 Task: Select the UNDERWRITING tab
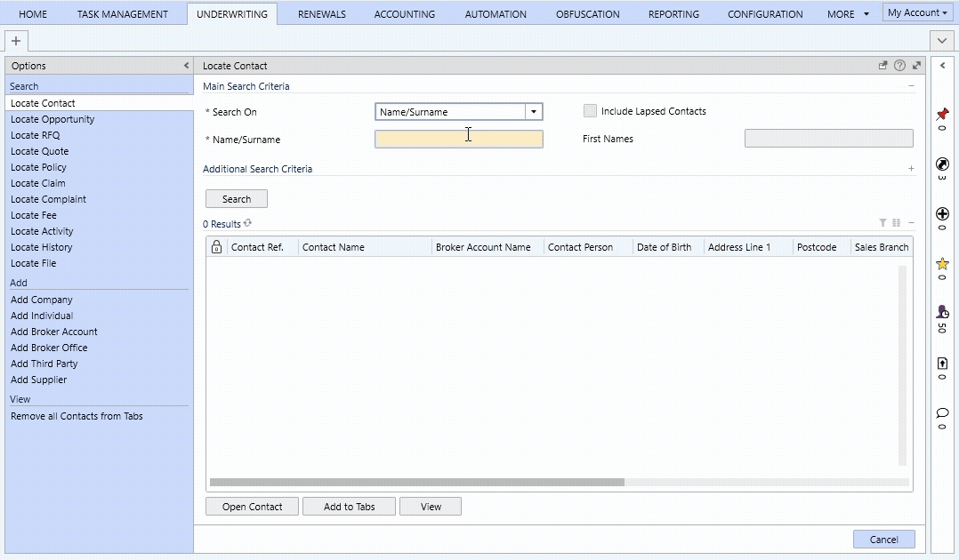[232, 14]
